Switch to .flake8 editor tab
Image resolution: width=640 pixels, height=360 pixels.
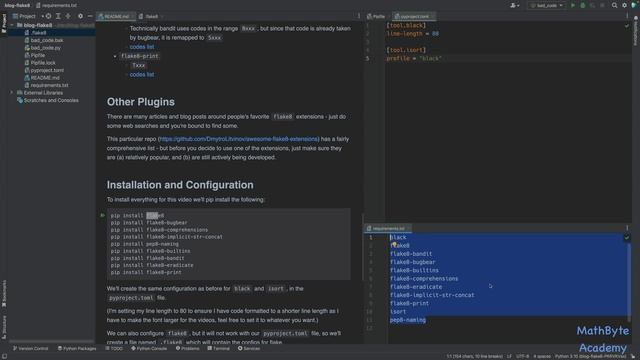[150, 16]
